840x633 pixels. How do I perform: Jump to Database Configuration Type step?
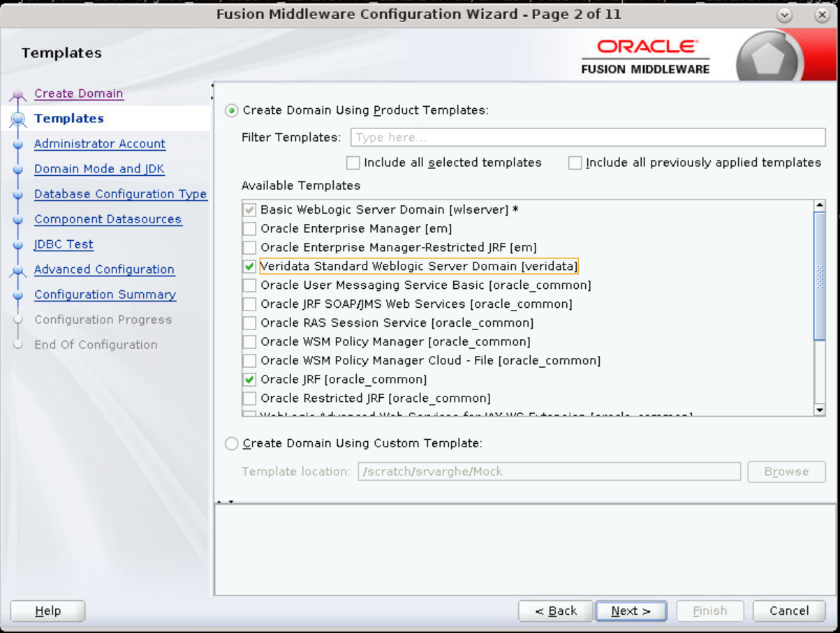(x=121, y=194)
